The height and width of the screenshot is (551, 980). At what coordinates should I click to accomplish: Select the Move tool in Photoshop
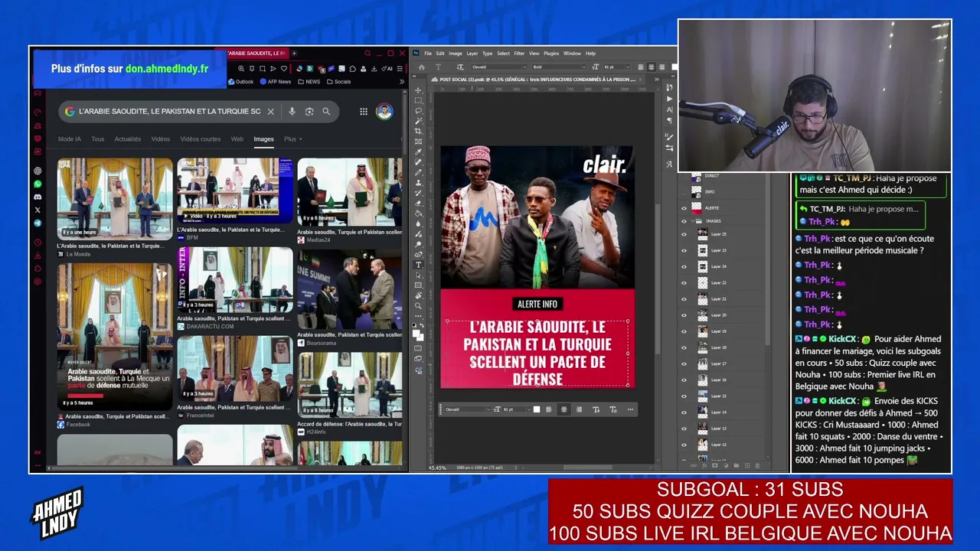click(x=418, y=90)
